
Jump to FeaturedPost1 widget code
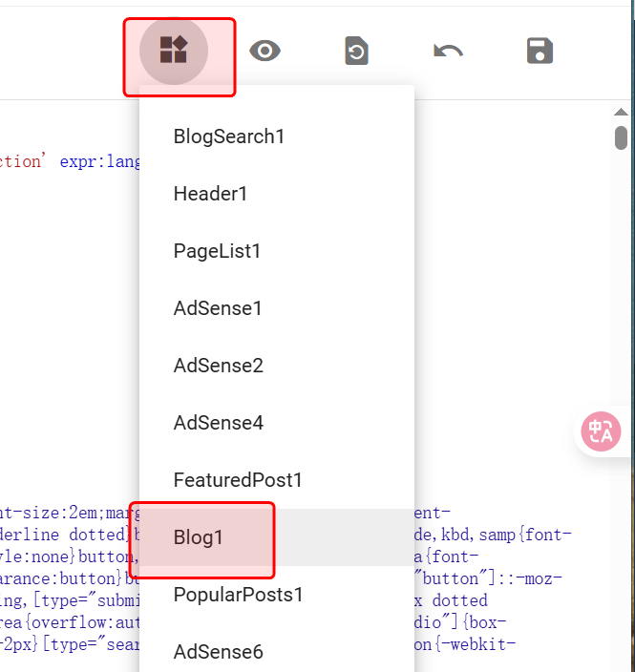[x=238, y=480]
